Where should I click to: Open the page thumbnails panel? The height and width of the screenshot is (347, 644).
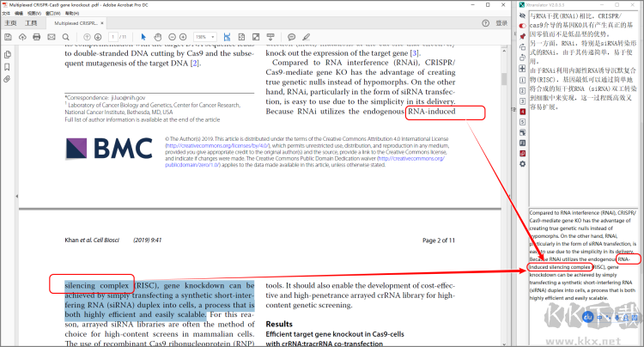coord(7,54)
